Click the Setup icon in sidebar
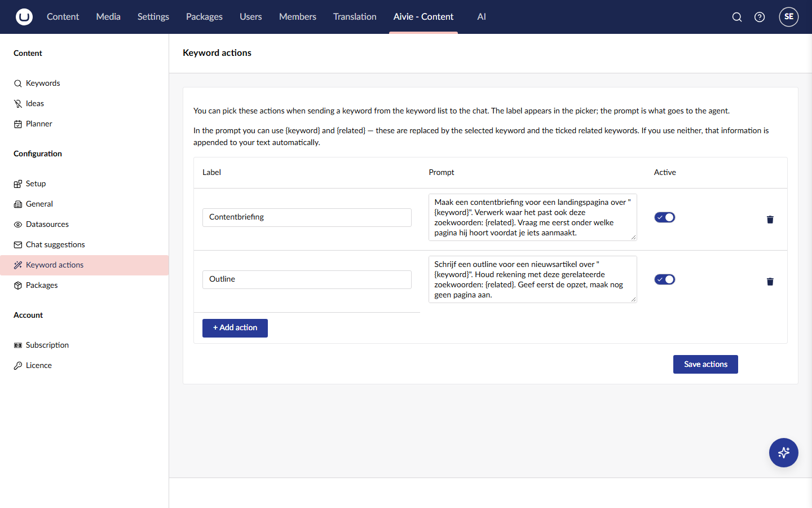Screen dimensions: 812x508 pos(18,184)
